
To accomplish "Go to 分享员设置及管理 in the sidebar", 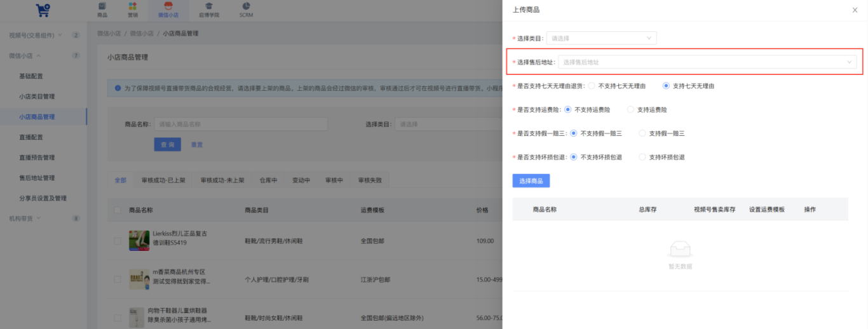I will click(x=43, y=198).
